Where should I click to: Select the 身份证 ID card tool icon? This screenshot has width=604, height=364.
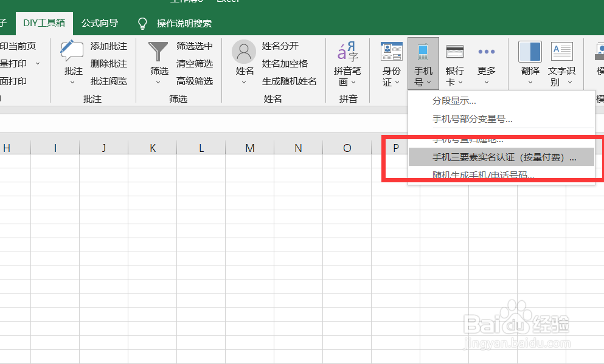point(391,51)
